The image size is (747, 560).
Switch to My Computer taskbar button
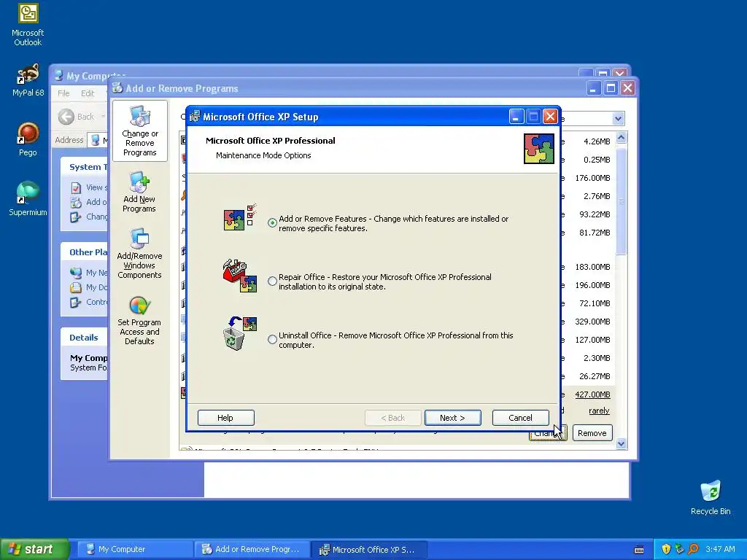point(134,550)
